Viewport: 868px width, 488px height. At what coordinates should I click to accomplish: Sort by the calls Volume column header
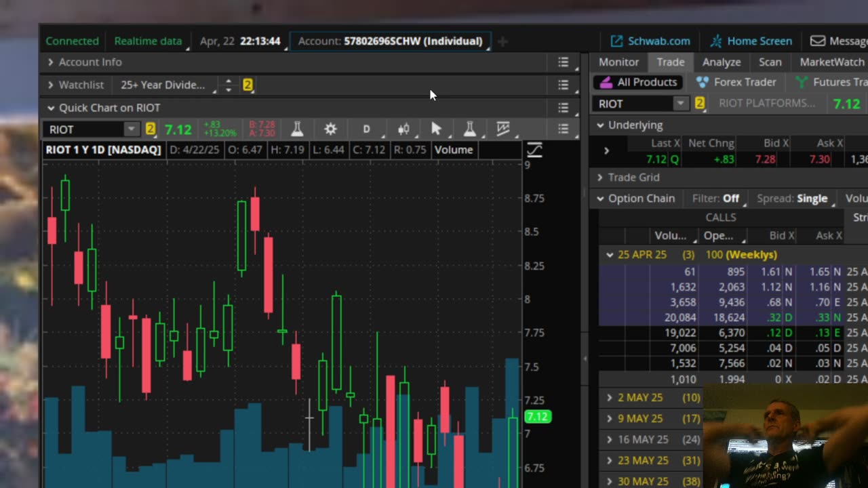click(x=670, y=236)
